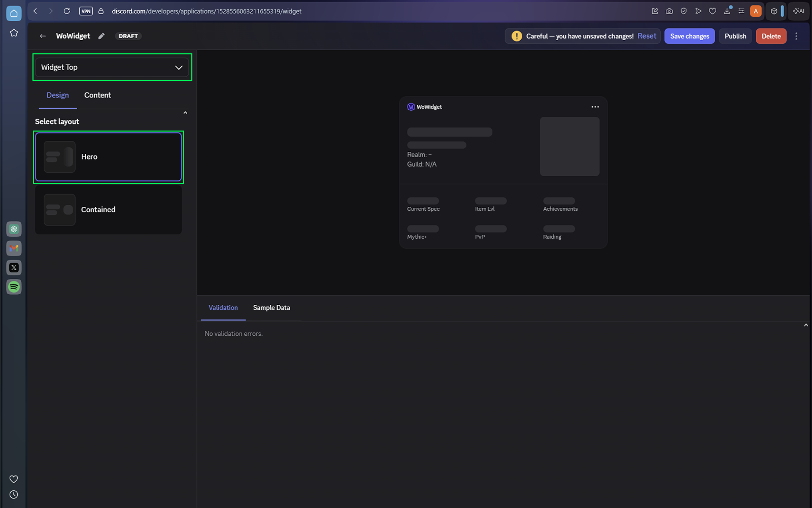Click the PvP label

(480, 237)
